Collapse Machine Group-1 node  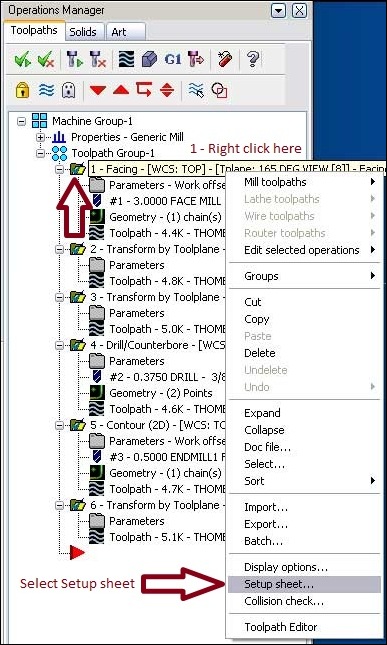(x=21, y=122)
